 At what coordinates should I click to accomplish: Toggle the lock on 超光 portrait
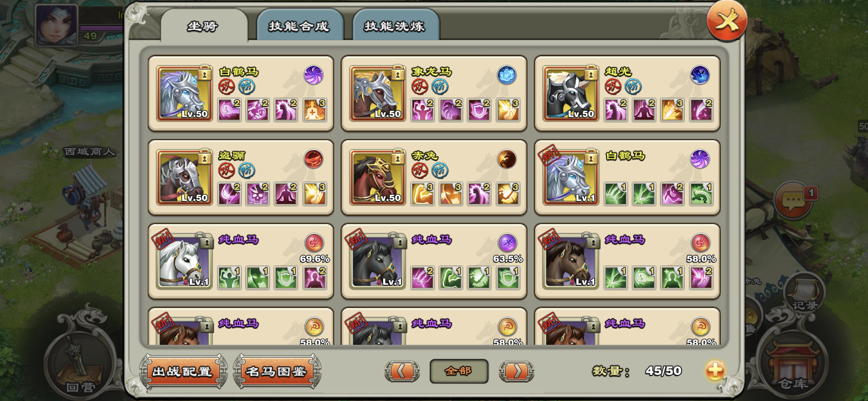591,74
